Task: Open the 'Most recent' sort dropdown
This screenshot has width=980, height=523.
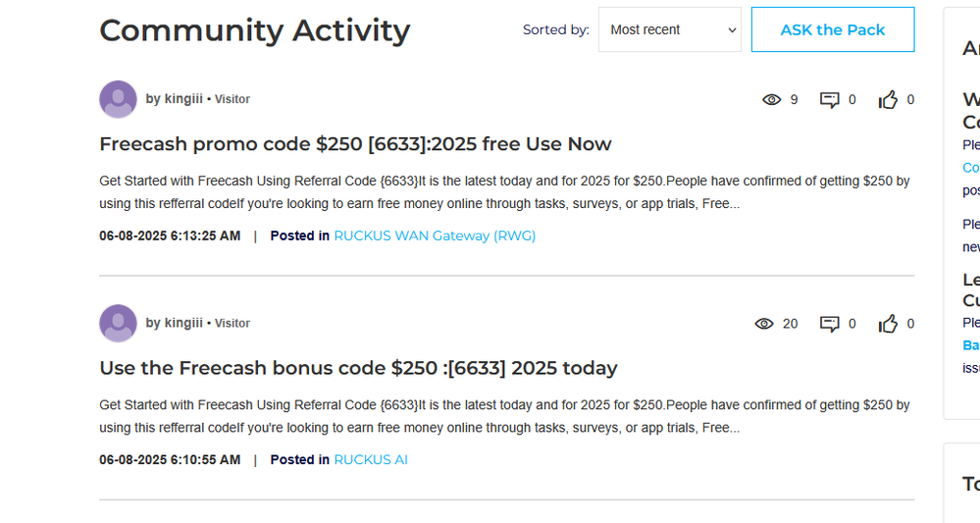Action: coord(670,29)
